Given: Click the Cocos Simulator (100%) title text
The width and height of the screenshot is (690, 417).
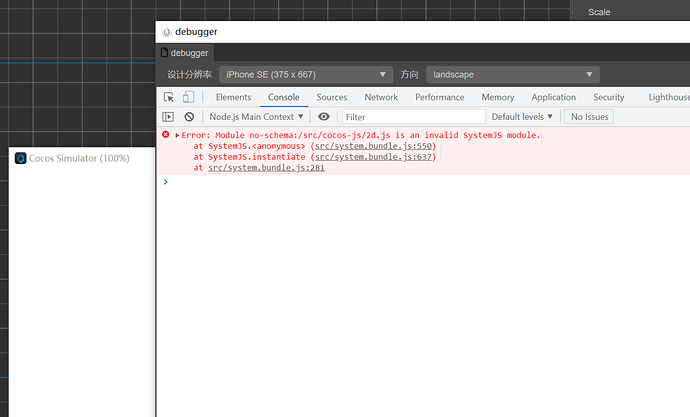Looking at the screenshot, I should click(79, 158).
